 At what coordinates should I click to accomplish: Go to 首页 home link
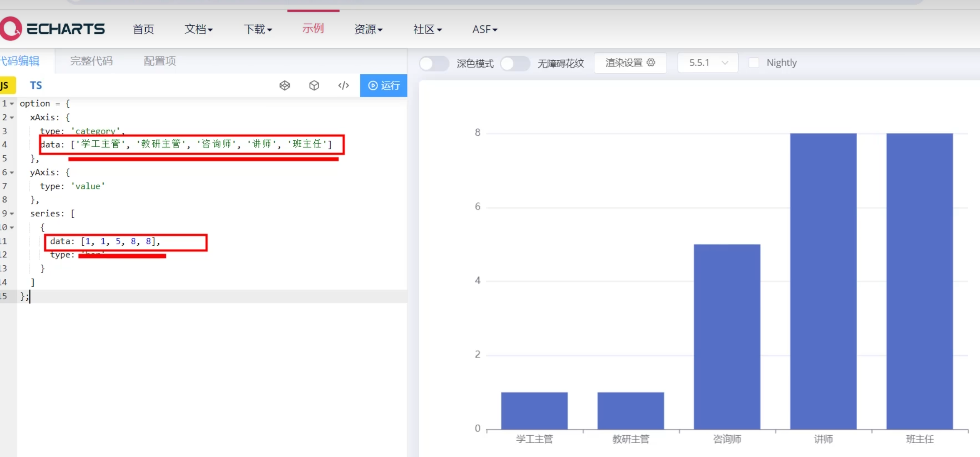pyautogui.click(x=143, y=29)
